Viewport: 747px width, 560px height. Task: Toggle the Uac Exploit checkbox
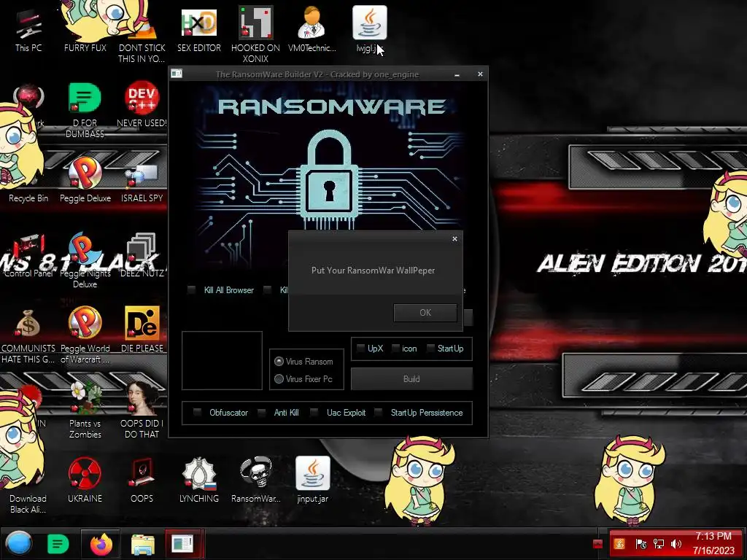[x=314, y=413]
